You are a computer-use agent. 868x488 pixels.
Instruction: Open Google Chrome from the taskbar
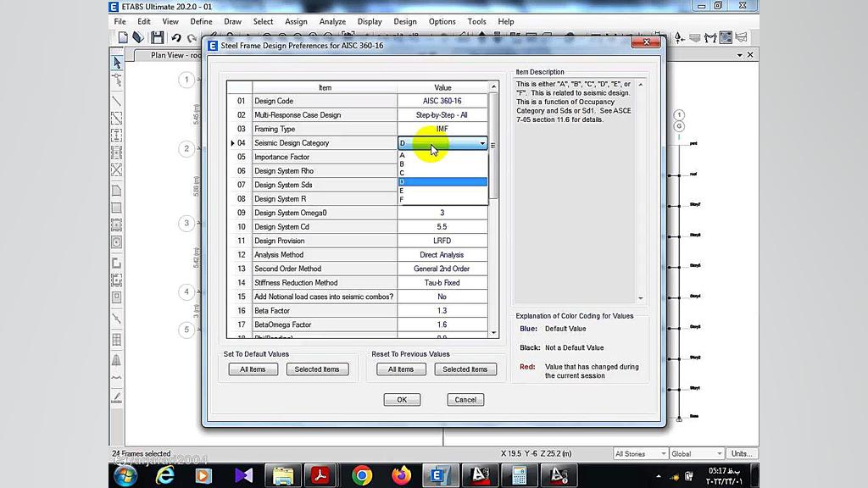click(361, 475)
